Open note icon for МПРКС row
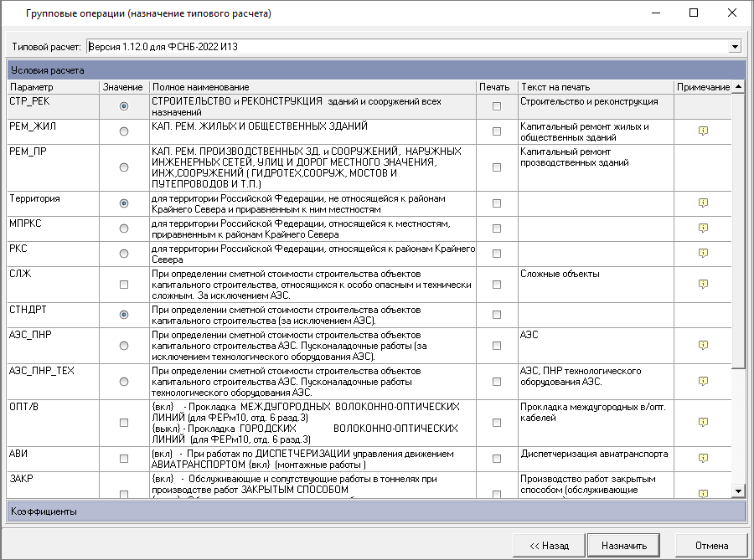This screenshot has width=754, height=560. (x=704, y=229)
